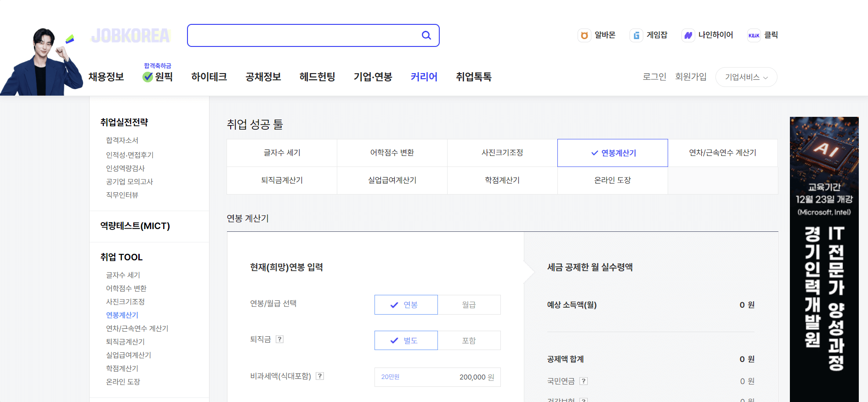868x402 pixels.
Task: Open the 채용정보 menu
Action: [106, 77]
